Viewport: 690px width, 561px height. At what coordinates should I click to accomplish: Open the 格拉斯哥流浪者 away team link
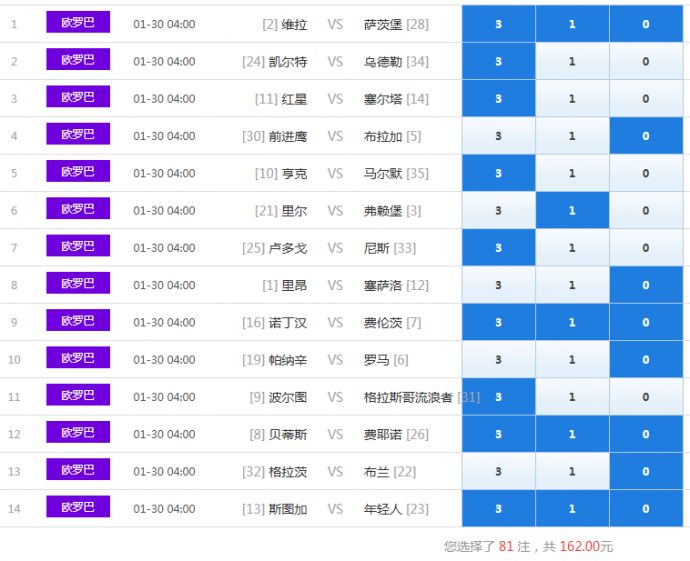[x=408, y=397]
